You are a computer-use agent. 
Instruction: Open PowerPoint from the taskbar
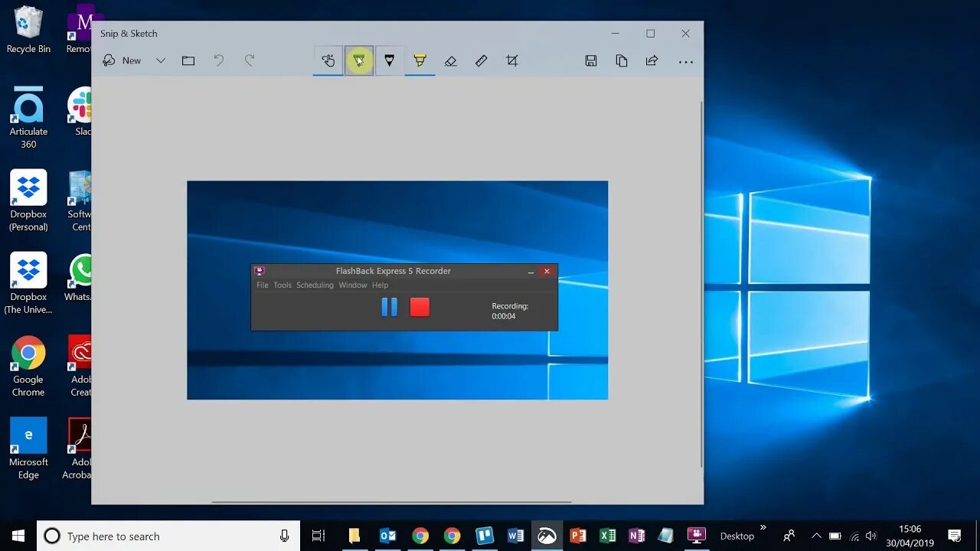click(578, 536)
